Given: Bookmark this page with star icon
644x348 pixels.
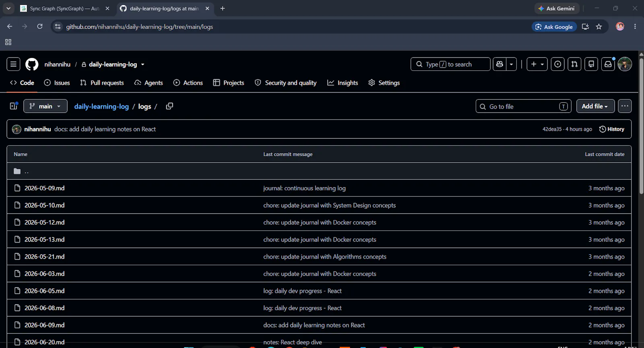Looking at the screenshot, I should pos(599,27).
